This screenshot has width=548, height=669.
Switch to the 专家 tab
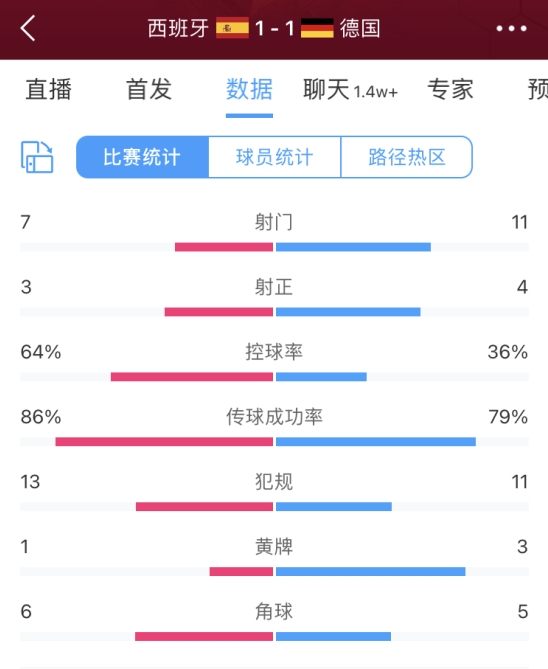[450, 89]
